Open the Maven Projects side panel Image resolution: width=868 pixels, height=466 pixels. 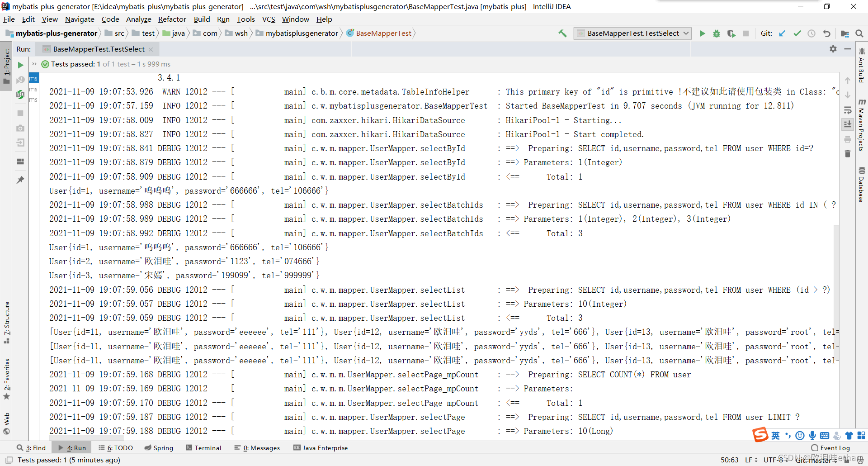coord(862,125)
